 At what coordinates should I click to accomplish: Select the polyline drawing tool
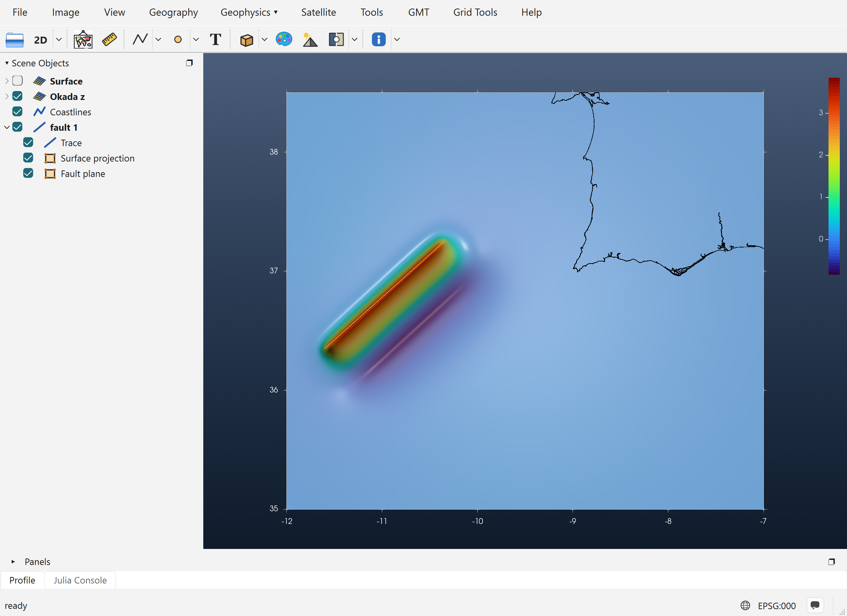(x=140, y=39)
